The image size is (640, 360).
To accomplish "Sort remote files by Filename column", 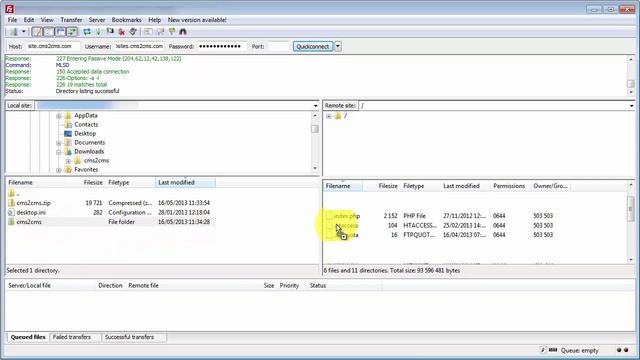I will (343, 186).
